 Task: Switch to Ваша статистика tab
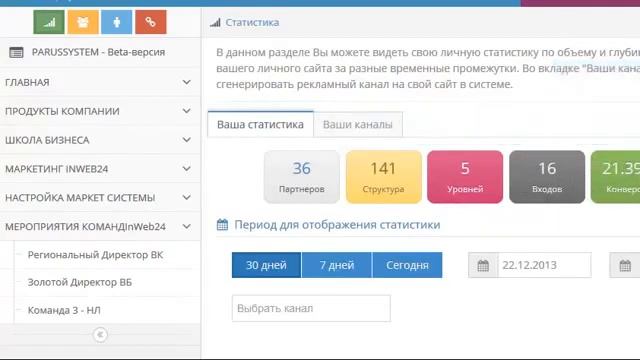click(x=260, y=124)
